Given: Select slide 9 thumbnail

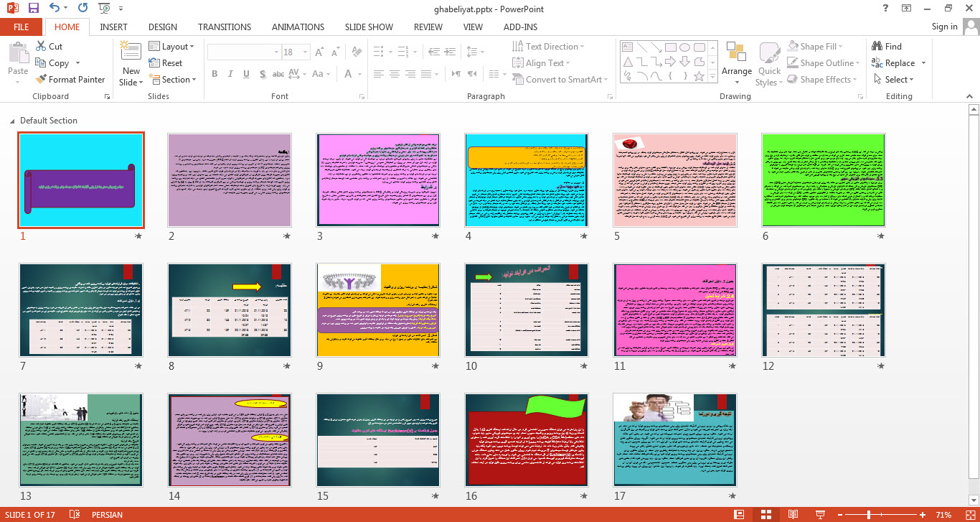Looking at the screenshot, I should click(377, 310).
